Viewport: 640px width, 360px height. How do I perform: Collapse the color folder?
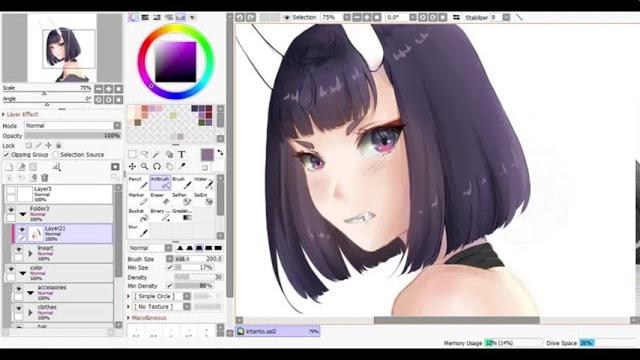coord(23,273)
